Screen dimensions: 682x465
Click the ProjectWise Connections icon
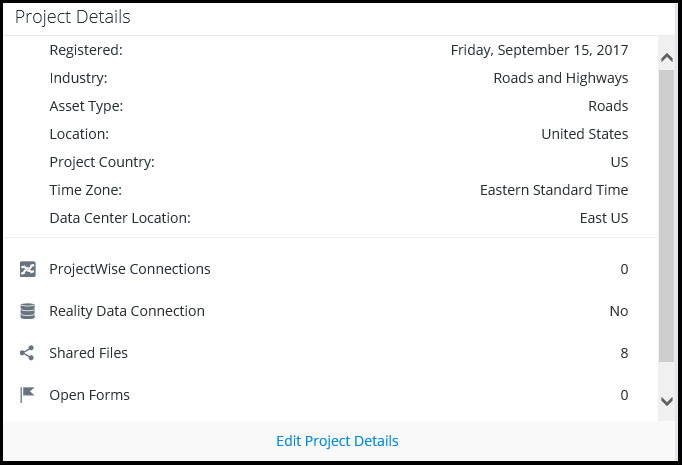(28, 269)
